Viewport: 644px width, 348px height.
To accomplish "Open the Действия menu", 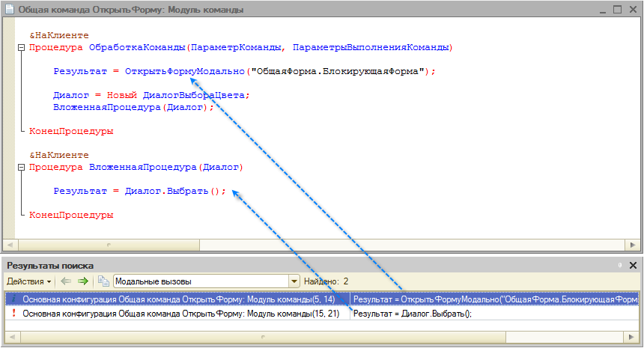I will pyautogui.click(x=29, y=281).
